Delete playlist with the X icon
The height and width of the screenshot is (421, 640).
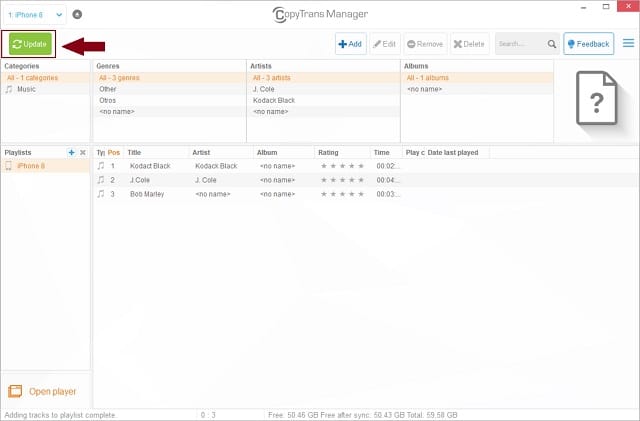coord(83,152)
